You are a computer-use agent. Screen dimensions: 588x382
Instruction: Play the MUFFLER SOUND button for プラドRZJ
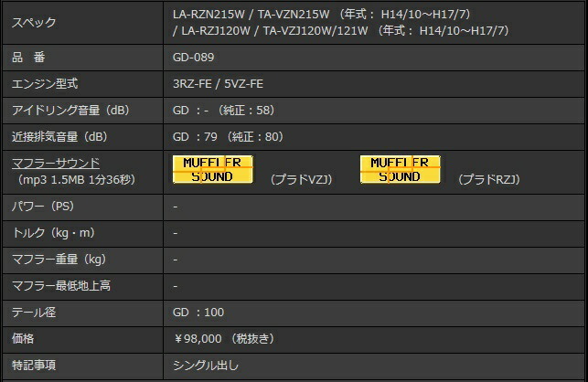(x=401, y=169)
